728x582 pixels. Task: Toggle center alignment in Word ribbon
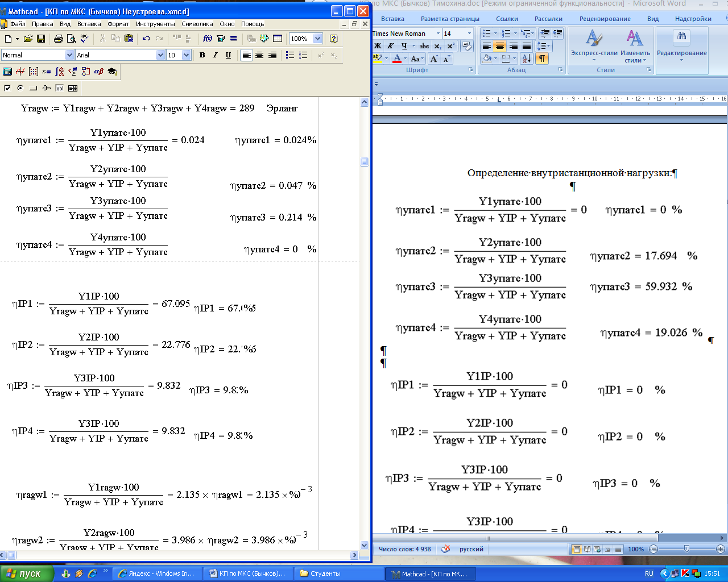point(500,46)
